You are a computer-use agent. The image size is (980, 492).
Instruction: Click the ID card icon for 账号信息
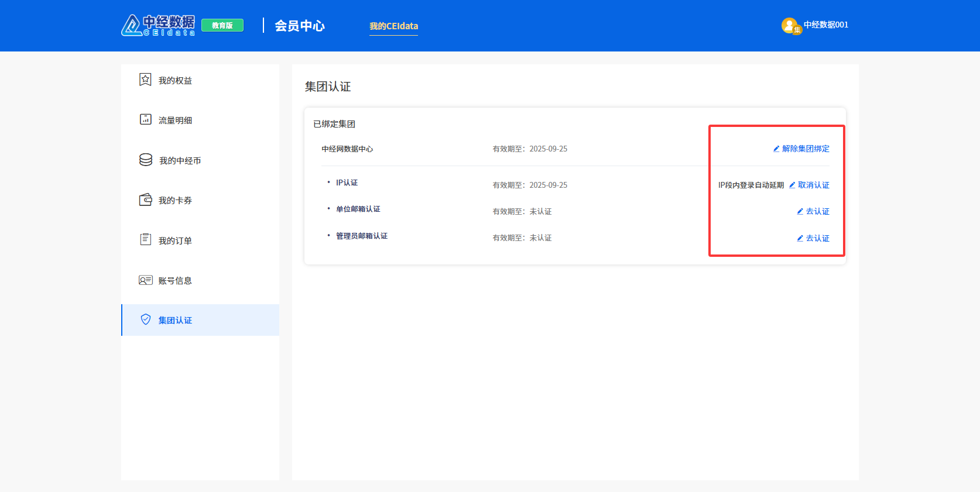pyautogui.click(x=145, y=280)
